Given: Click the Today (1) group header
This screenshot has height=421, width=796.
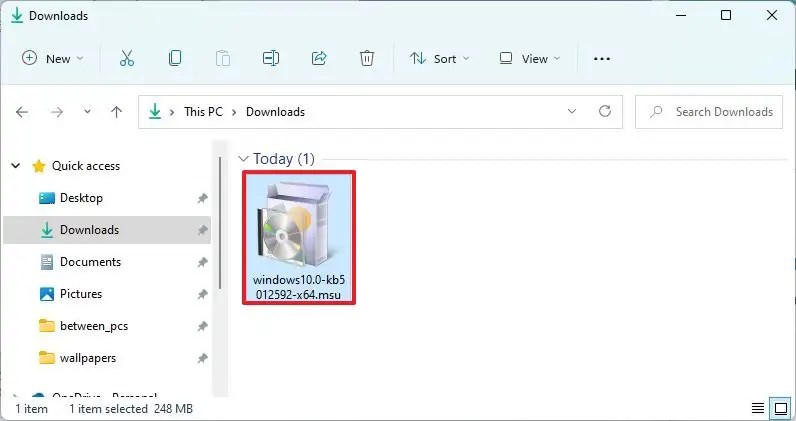Looking at the screenshot, I should 284,159.
